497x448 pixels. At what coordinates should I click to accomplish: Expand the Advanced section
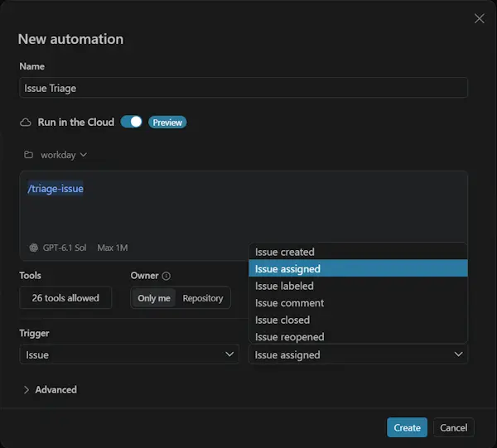pyautogui.click(x=50, y=389)
